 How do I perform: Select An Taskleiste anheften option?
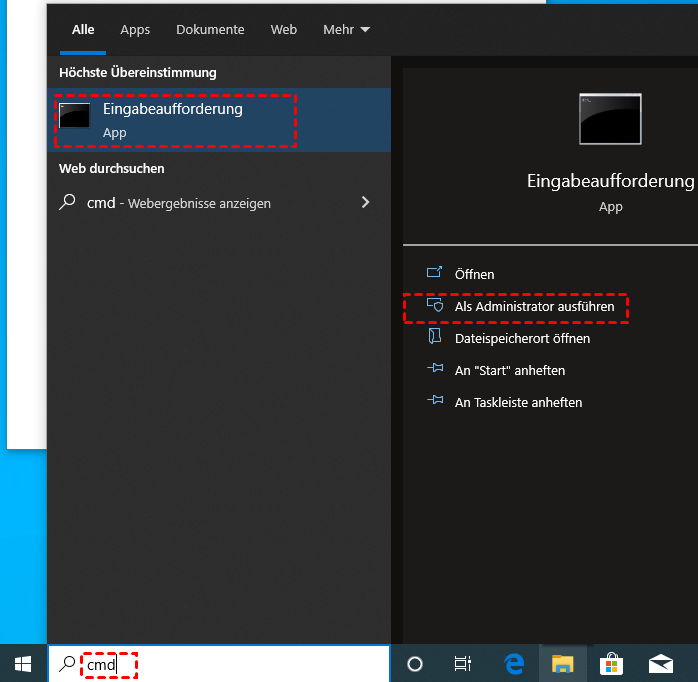point(518,403)
